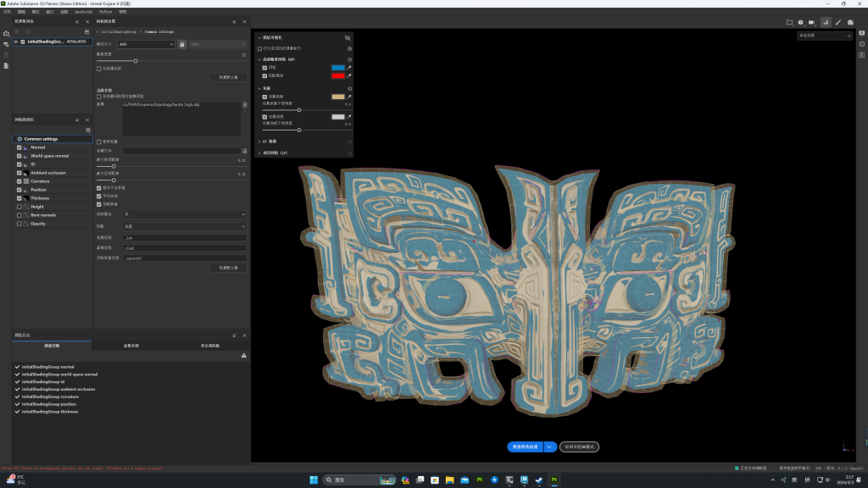Viewport: 868px width, 488px height.
Task: Undock the mesh map settings panel
Action: tap(234, 21)
